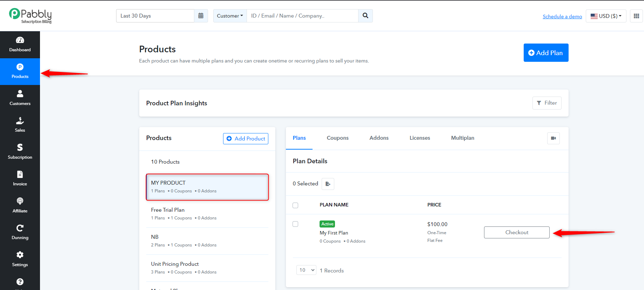Open the Dashboard sidebar icon
Screen dimensions: 644x290
(x=20, y=45)
